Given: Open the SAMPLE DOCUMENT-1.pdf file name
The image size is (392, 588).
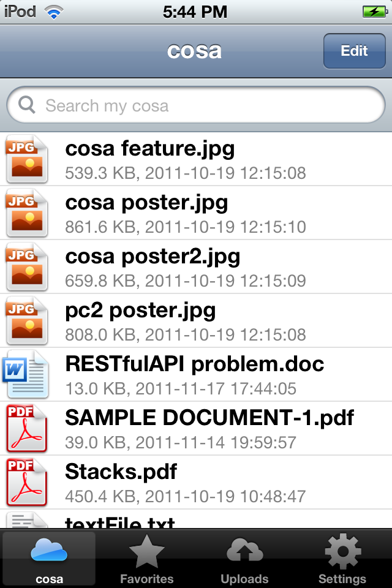Looking at the screenshot, I should pyautogui.click(x=209, y=418).
